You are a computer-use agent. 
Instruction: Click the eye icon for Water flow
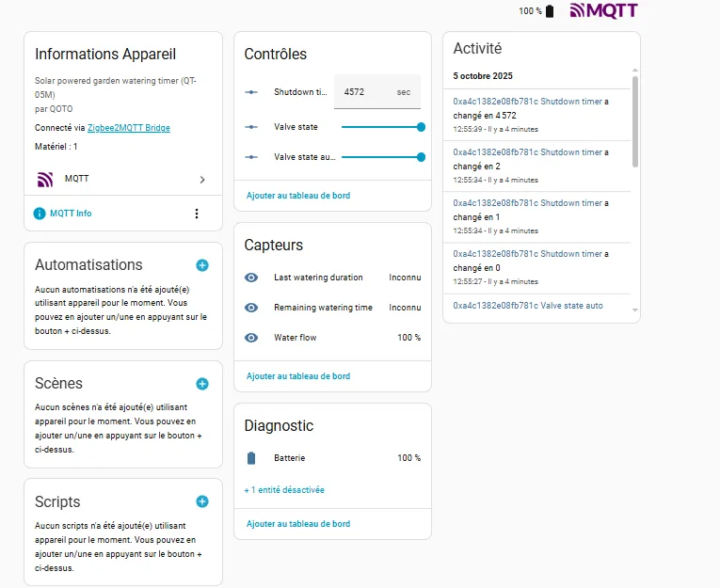(x=251, y=338)
